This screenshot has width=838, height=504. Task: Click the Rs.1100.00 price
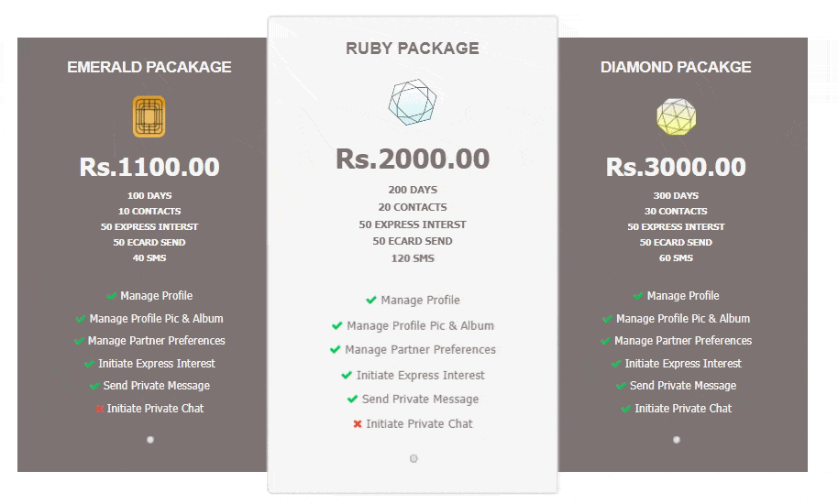[149, 167]
